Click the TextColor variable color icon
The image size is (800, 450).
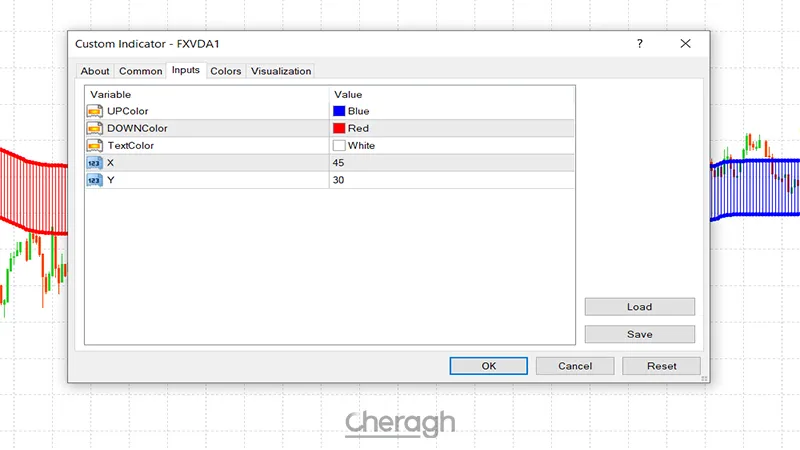point(95,145)
